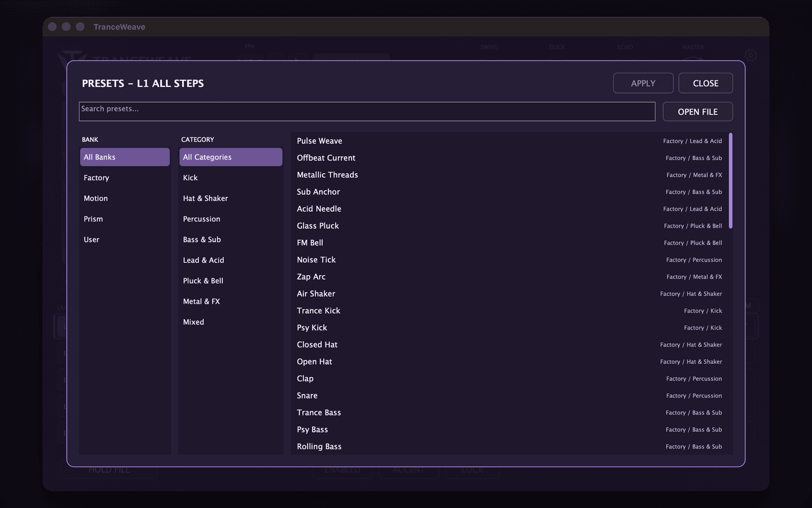Choose the Trance Kick preset

coord(510,311)
